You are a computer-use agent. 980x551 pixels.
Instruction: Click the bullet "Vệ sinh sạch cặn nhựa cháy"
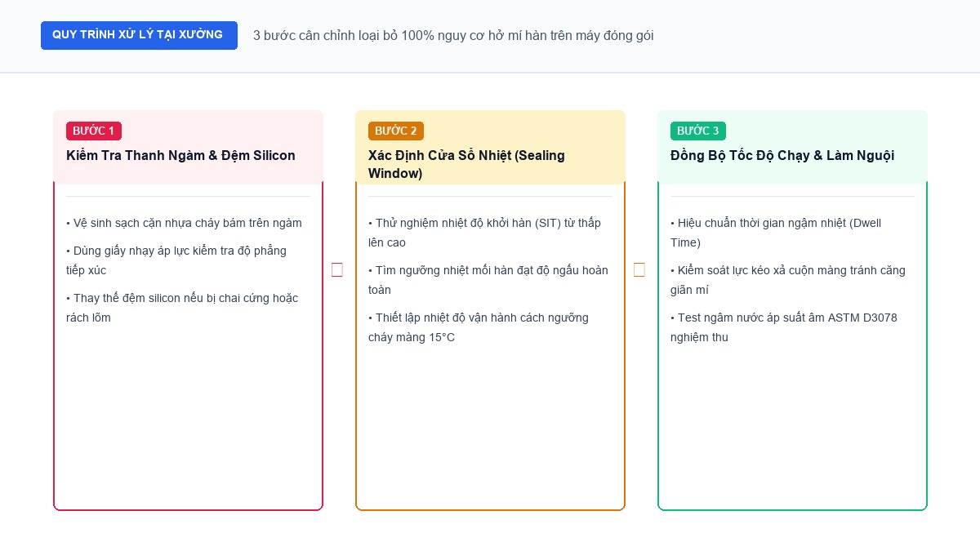184,223
